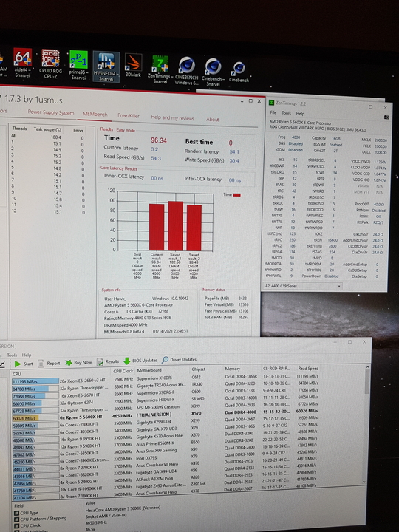Click the Buy Now button
Viewport: 399px width, 532px height.
click(79, 362)
